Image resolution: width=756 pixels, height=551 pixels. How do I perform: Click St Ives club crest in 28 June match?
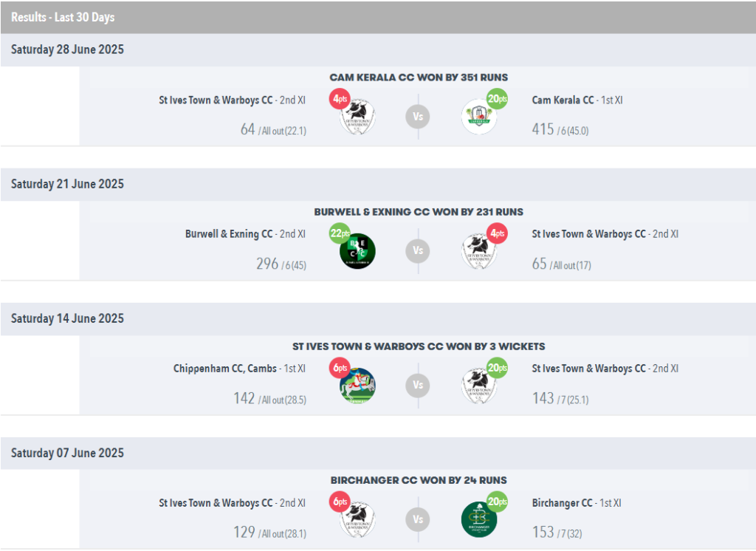click(357, 117)
